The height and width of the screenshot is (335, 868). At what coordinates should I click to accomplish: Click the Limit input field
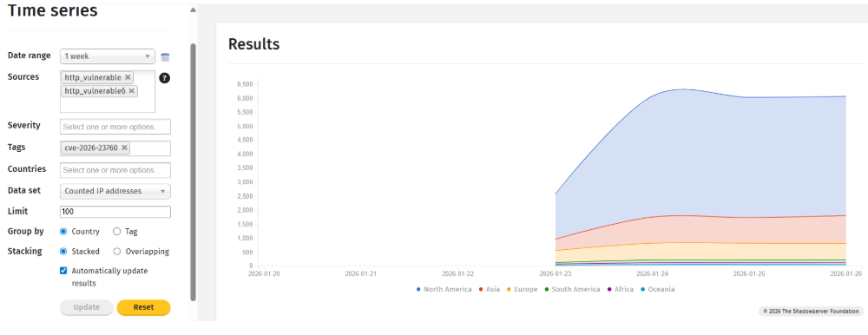point(115,212)
